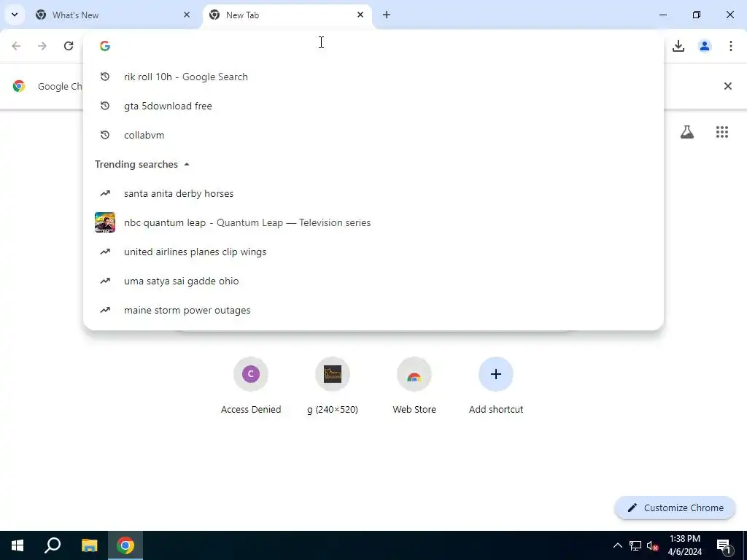Launch File Explorer from the taskbar
747x560 pixels.
[x=89, y=545]
